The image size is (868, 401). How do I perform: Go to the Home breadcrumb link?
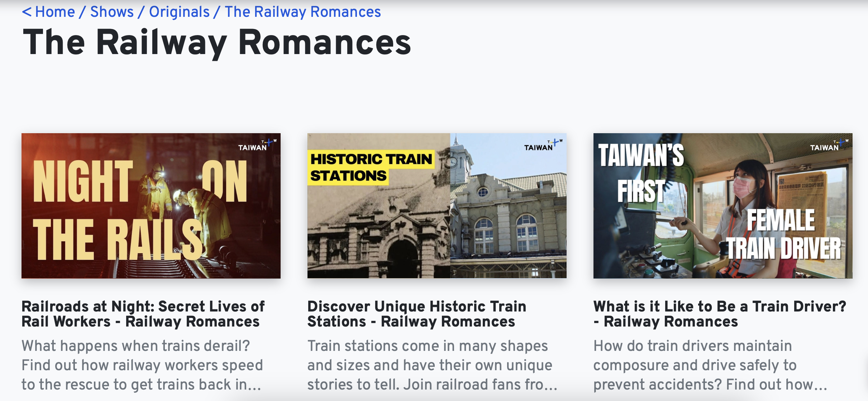pos(55,12)
